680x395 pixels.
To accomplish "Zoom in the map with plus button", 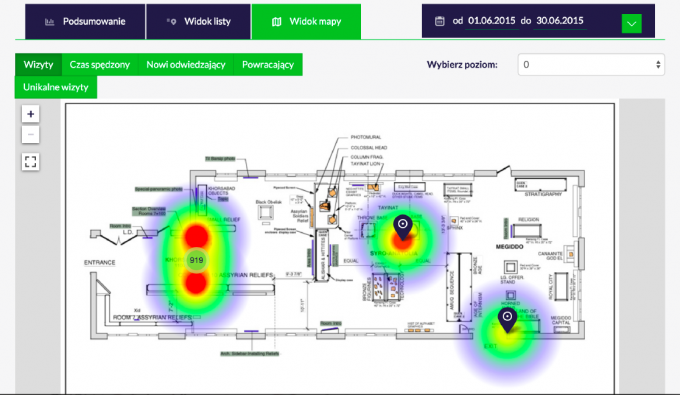I will pos(30,114).
